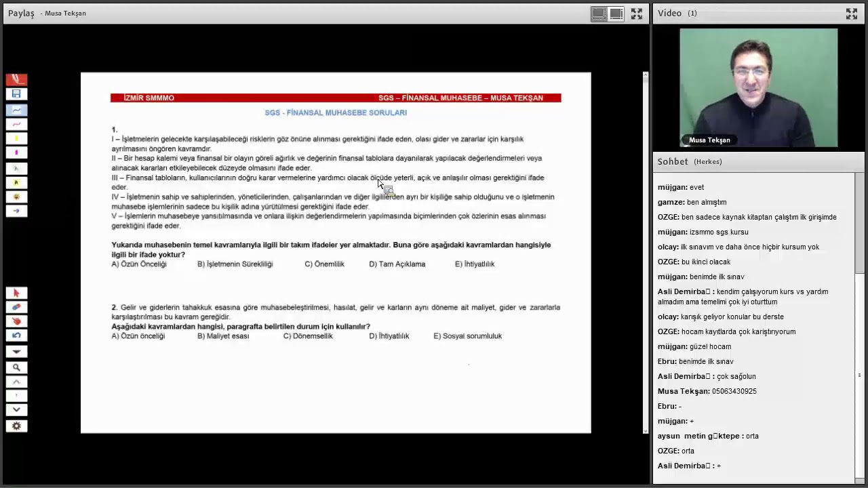Open the magnifier zoom tool
868x488 pixels.
[16, 367]
